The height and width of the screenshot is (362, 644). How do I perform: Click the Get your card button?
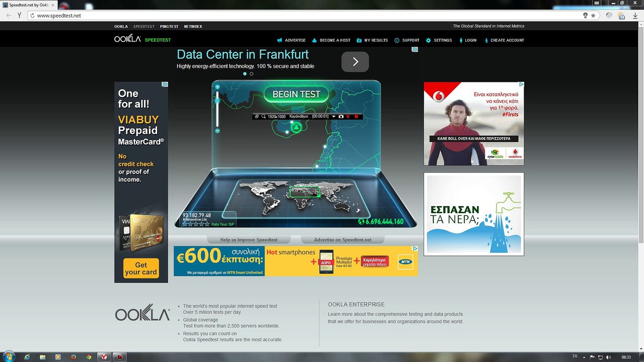(x=141, y=268)
